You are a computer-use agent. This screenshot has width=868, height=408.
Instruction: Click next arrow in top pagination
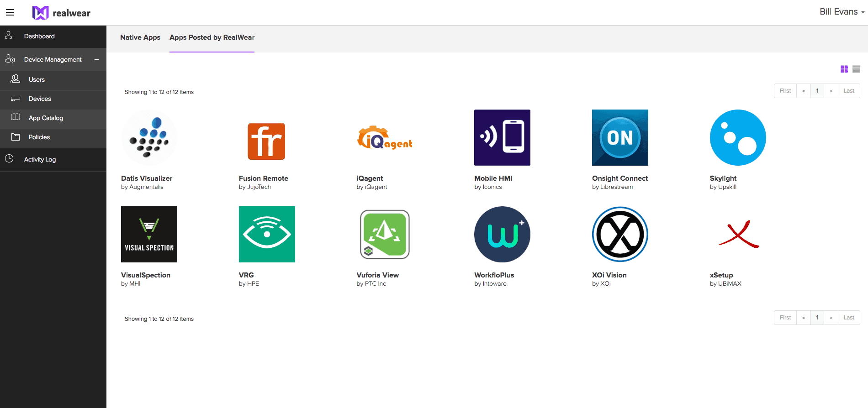coord(831,91)
